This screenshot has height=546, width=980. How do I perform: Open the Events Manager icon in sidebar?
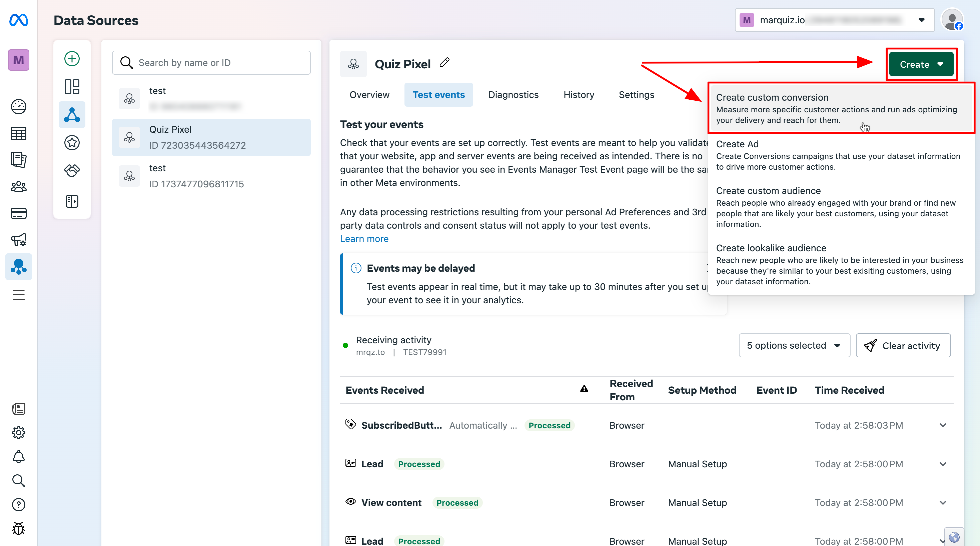[18, 267]
